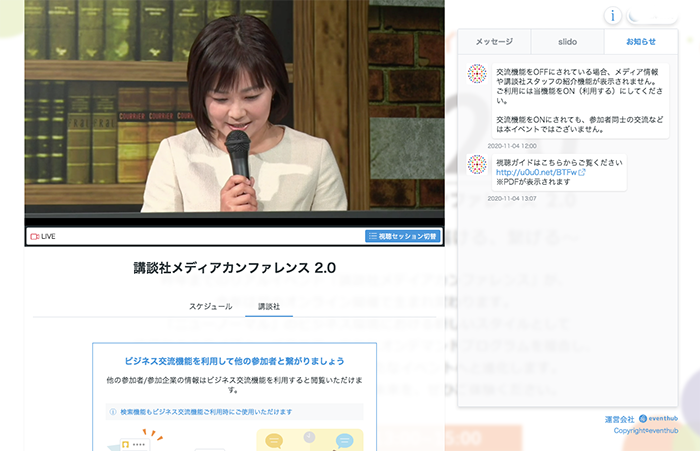Click the ビジネス交流機能を利用して heading
Image resolution: width=700 pixels, height=451 pixels.
coord(234,361)
